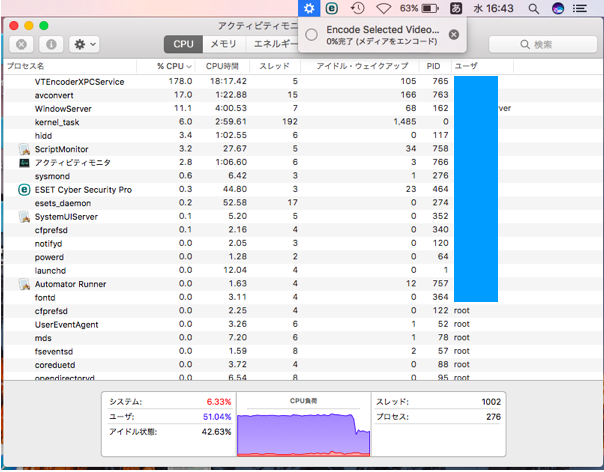
Task: Click the PID column header
Action: pyautogui.click(x=432, y=65)
